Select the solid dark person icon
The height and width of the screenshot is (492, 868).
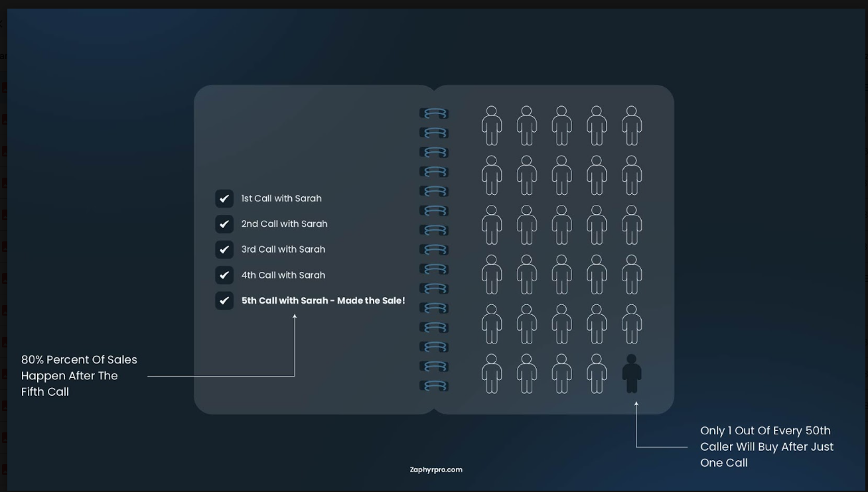pos(632,373)
